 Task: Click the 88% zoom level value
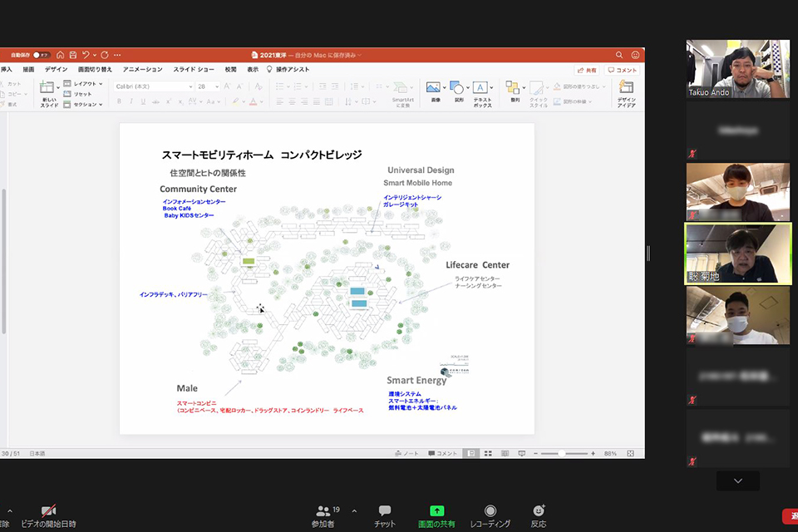(610, 453)
